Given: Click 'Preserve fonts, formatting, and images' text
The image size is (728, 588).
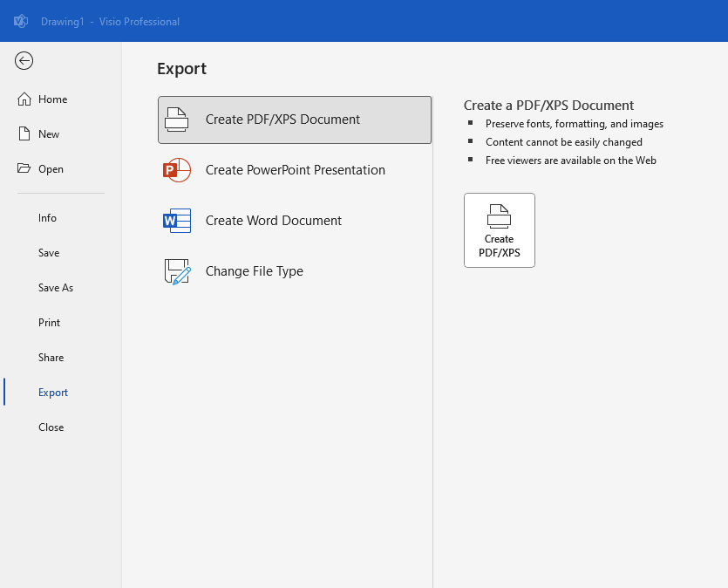Looking at the screenshot, I should [x=575, y=124].
